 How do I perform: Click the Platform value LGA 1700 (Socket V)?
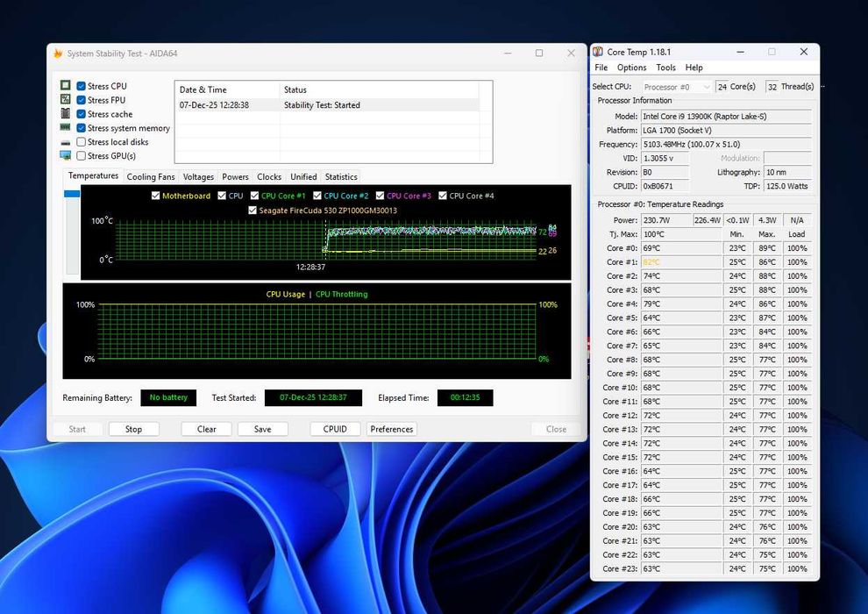point(726,130)
